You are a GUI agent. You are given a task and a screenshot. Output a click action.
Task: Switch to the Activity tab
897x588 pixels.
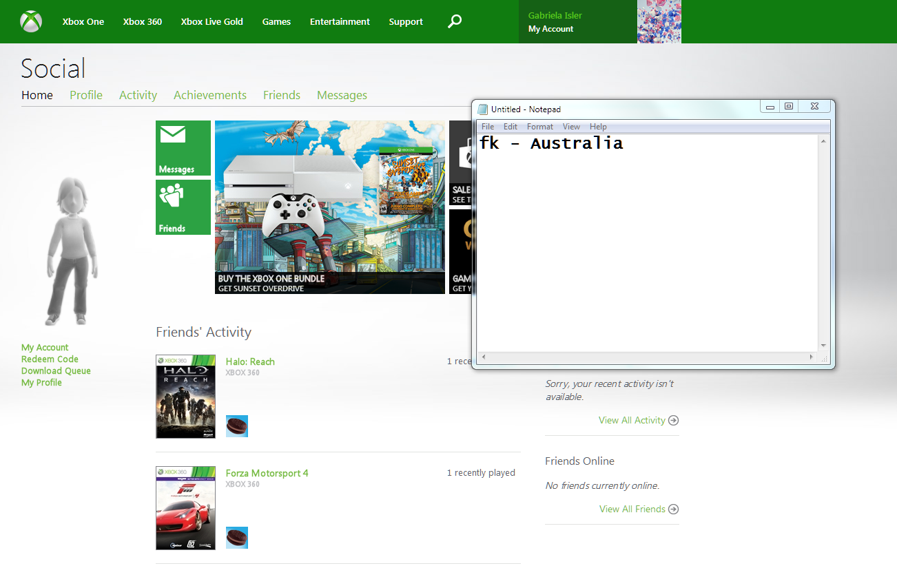pos(138,95)
